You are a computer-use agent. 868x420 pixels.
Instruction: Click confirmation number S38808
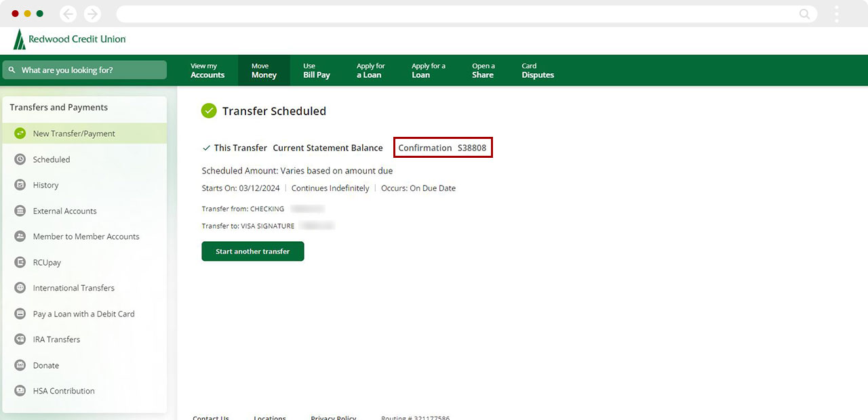tap(472, 148)
